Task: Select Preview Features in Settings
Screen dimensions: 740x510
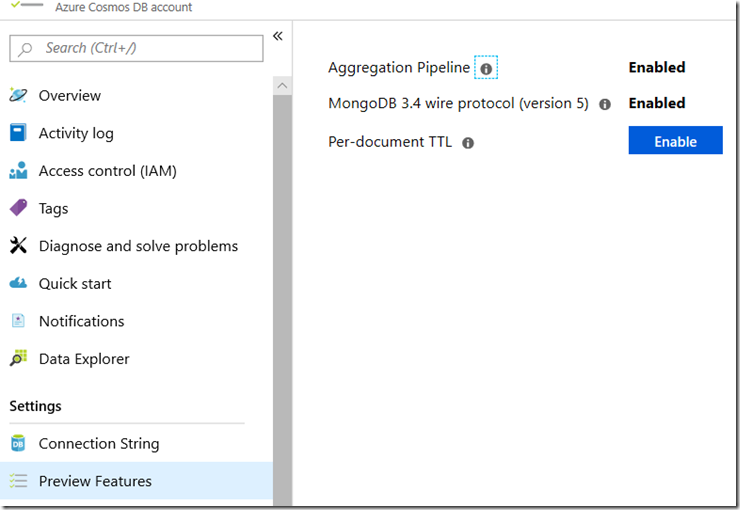Action: (x=95, y=481)
